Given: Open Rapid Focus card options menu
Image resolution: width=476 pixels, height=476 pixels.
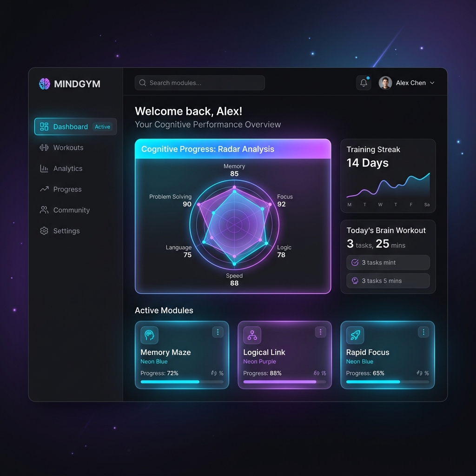Looking at the screenshot, I should (x=423, y=332).
